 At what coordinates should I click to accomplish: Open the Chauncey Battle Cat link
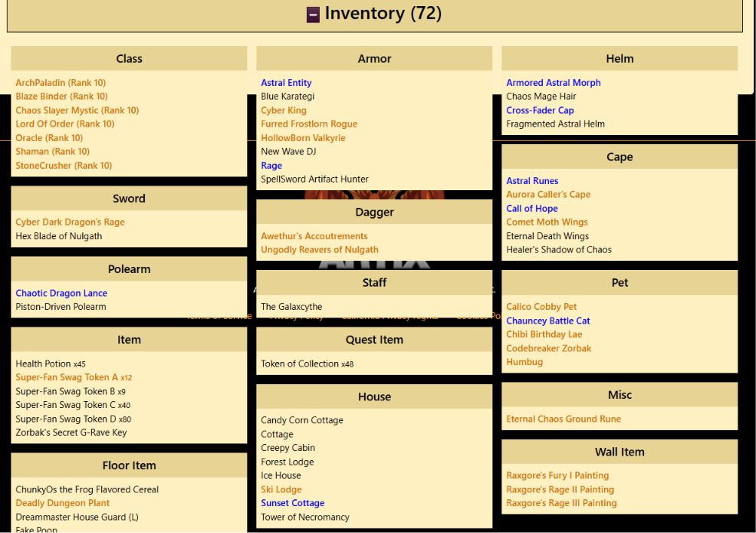[548, 321]
